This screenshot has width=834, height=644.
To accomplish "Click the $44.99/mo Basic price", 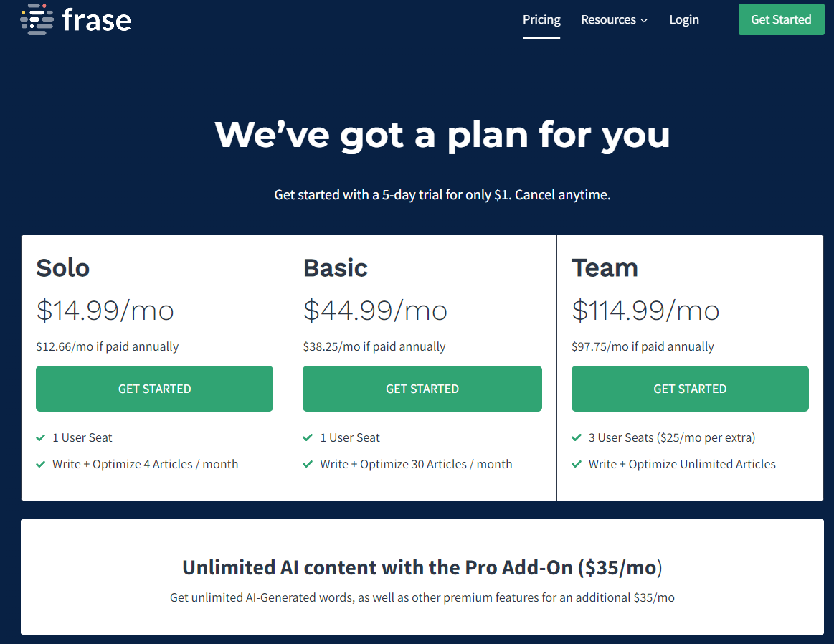I will [375, 310].
